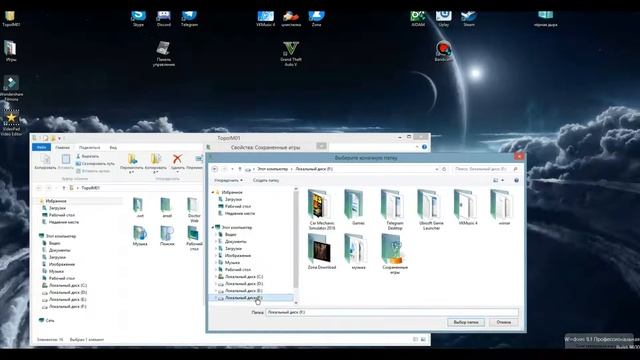Screen dimensions: 640x360
Task: Expand the Видео node in the dialog tree
Action: coord(216,234)
